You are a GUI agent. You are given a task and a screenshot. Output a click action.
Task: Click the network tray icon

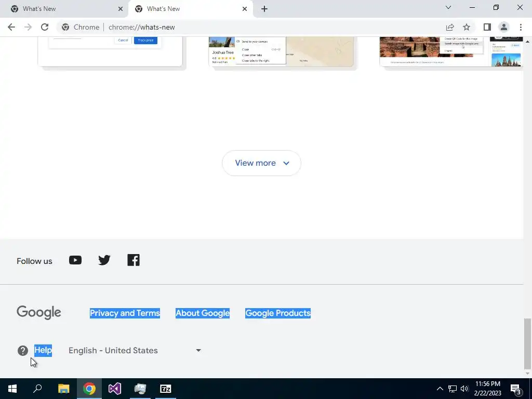click(x=453, y=389)
